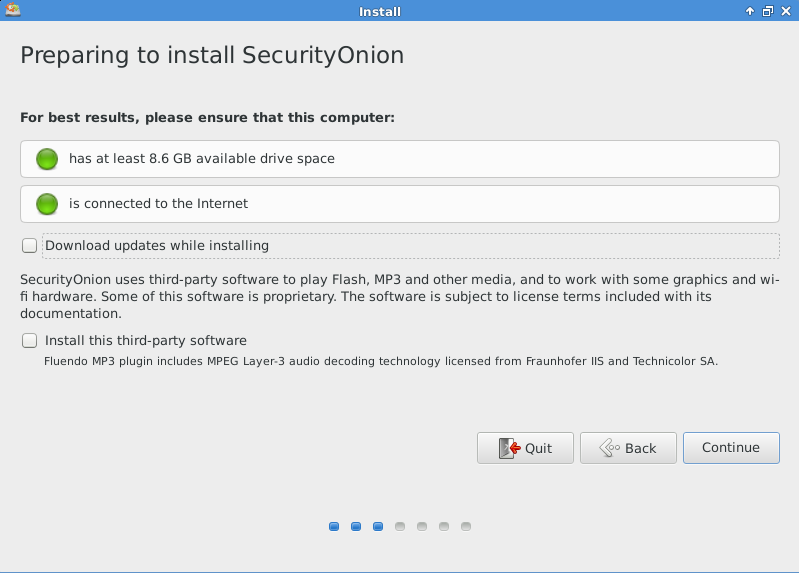Image resolution: width=799 pixels, height=573 pixels.
Task: Click the last gray progress step dot
Action: [466, 526]
